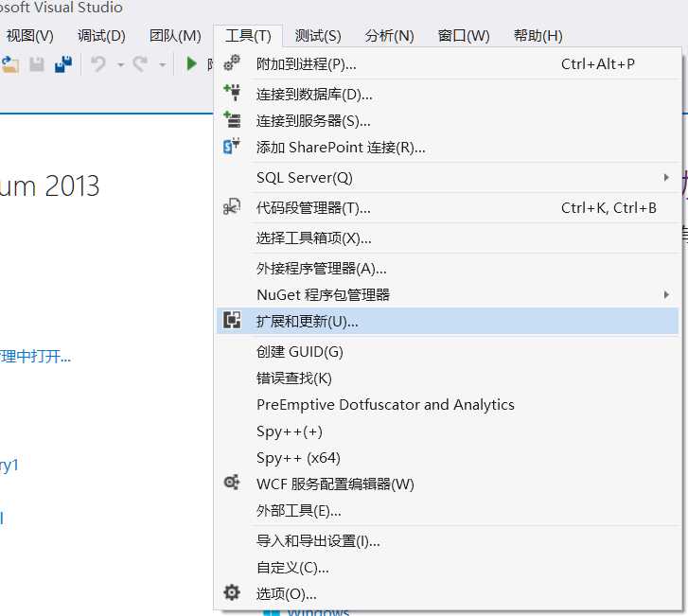The width and height of the screenshot is (688, 616).
Task: Select 附加到进程(P)... menu item
Action: tap(448, 64)
